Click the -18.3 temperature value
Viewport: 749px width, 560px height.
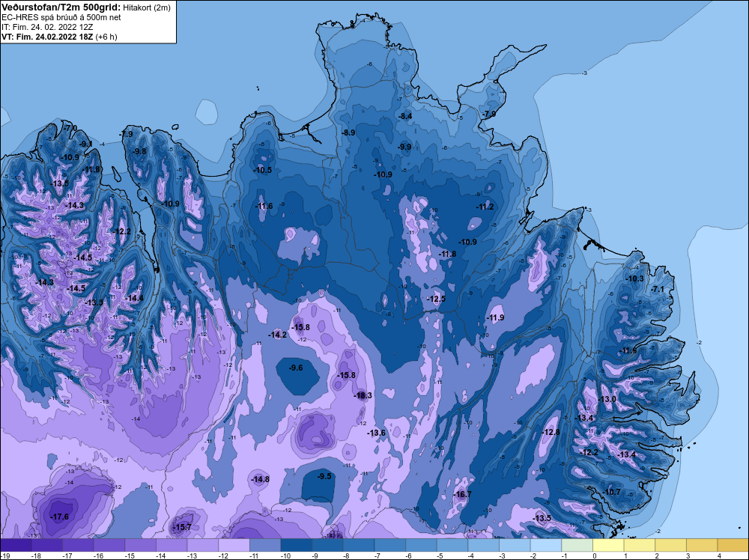pos(363,395)
